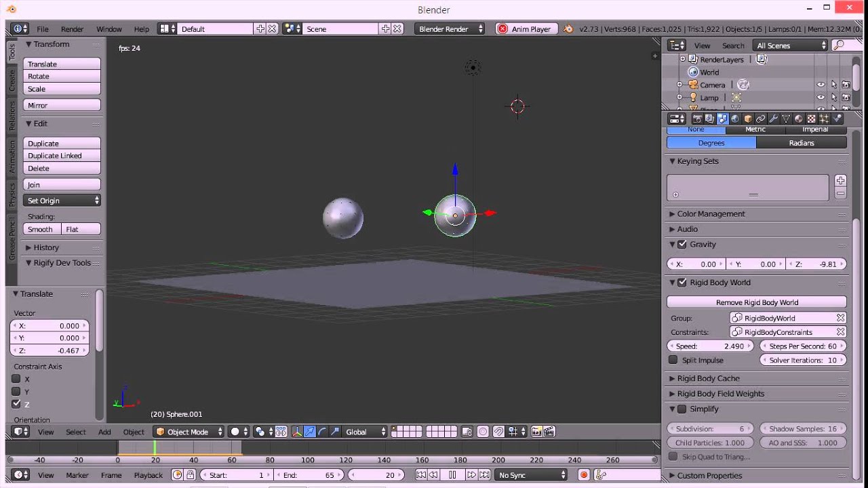The image size is (868, 488).
Task: Click the OpenGL render animation clapper icon
Action: 549,432
